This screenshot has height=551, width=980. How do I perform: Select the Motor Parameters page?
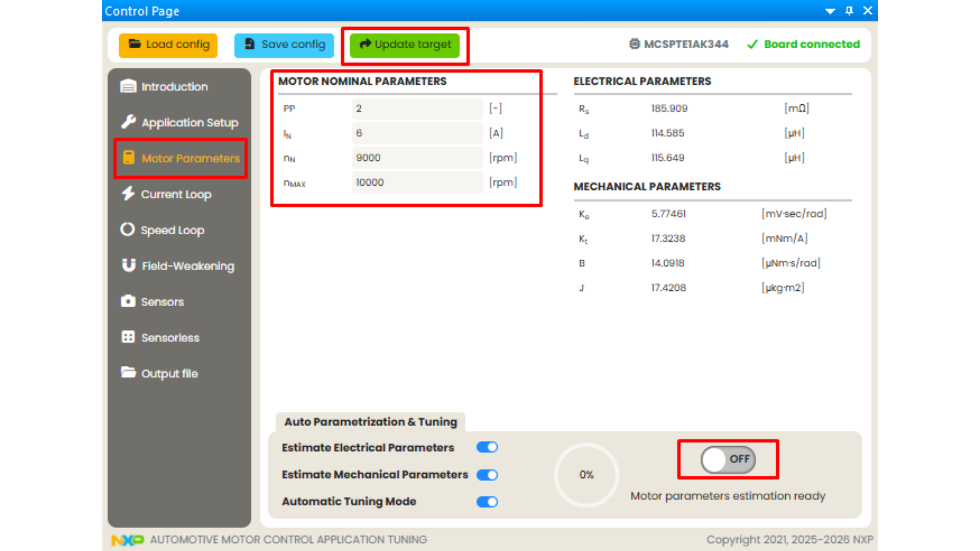pyautogui.click(x=180, y=158)
